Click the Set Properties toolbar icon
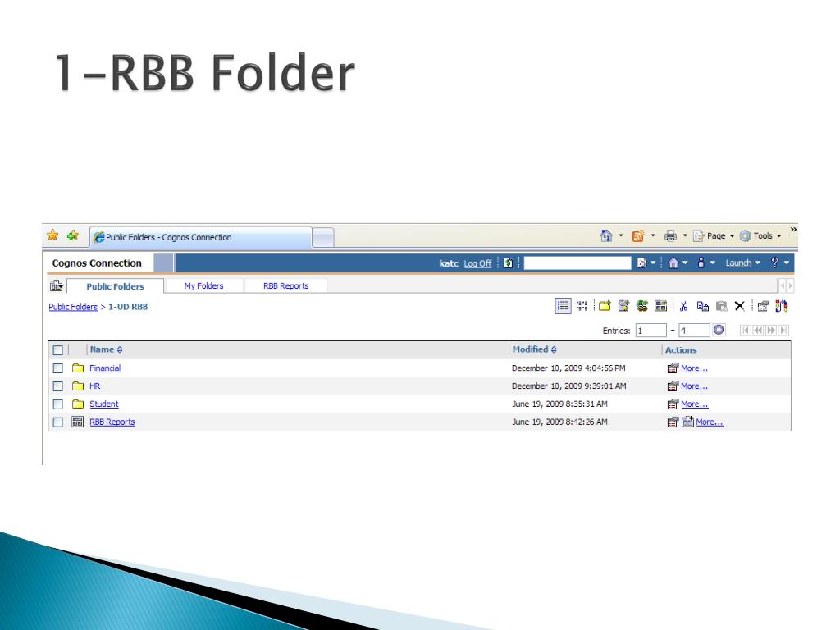 tap(764, 306)
